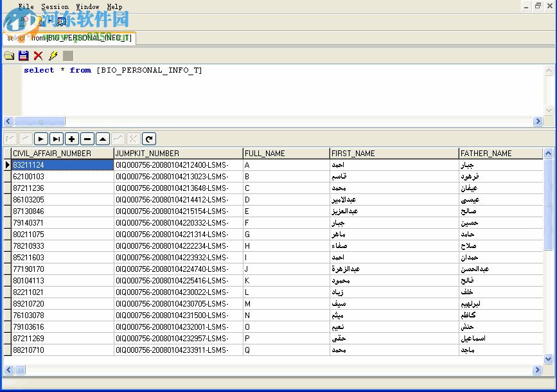Select FULL_NAME cell Q
This screenshot has width=557, height=392.
point(287,350)
